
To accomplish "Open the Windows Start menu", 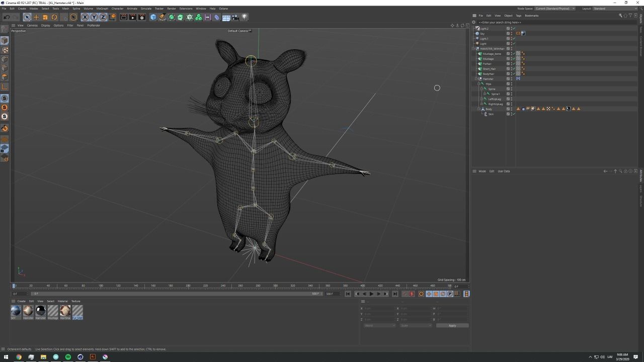I will 6,357.
